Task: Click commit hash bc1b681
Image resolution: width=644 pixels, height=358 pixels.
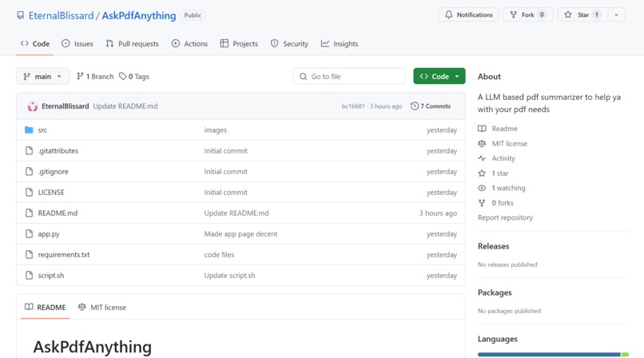Action: coord(353,106)
